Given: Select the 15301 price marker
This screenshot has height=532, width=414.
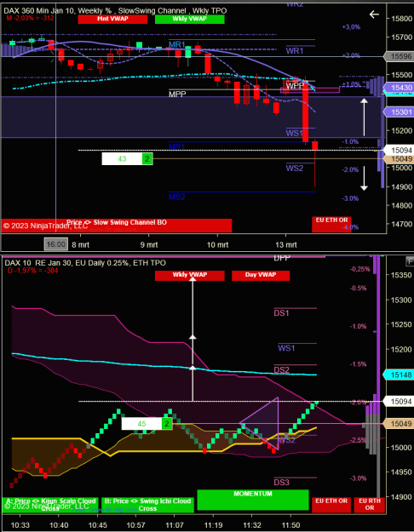Looking at the screenshot, I should (399, 112).
